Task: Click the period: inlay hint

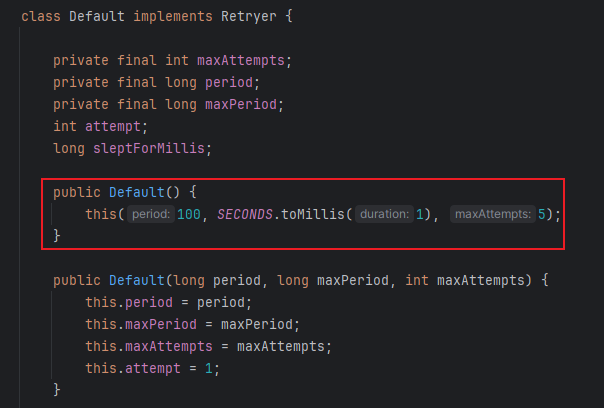Action: tap(151, 214)
